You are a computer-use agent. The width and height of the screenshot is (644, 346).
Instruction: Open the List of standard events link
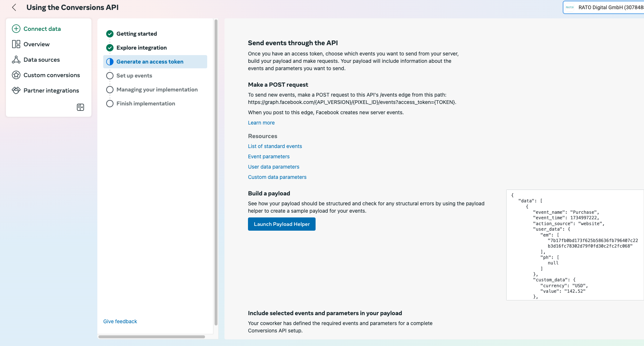[275, 146]
